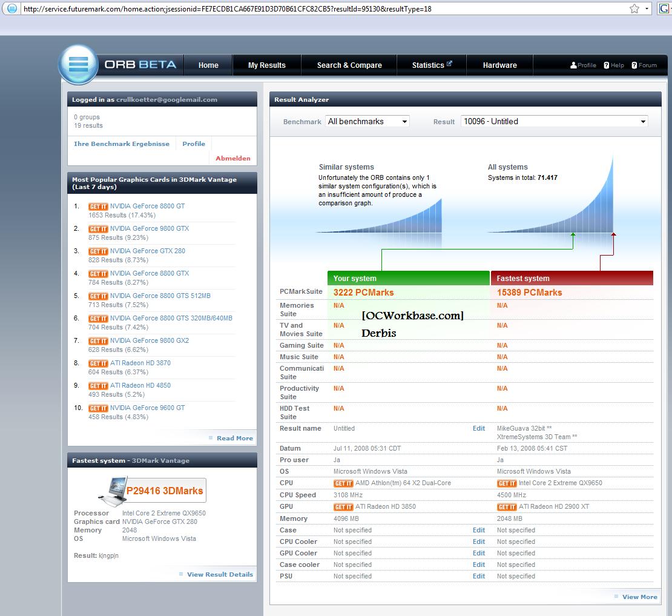Click Edit link in CPU Cooler row
Image resolution: width=672 pixels, height=616 pixels.
479,542
